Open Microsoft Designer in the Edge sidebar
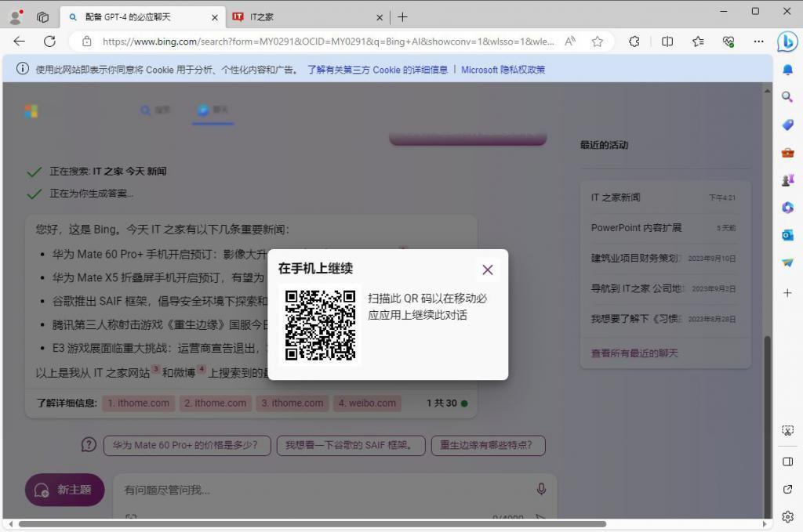Image resolution: width=803 pixels, height=532 pixels. [x=787, y=207]
